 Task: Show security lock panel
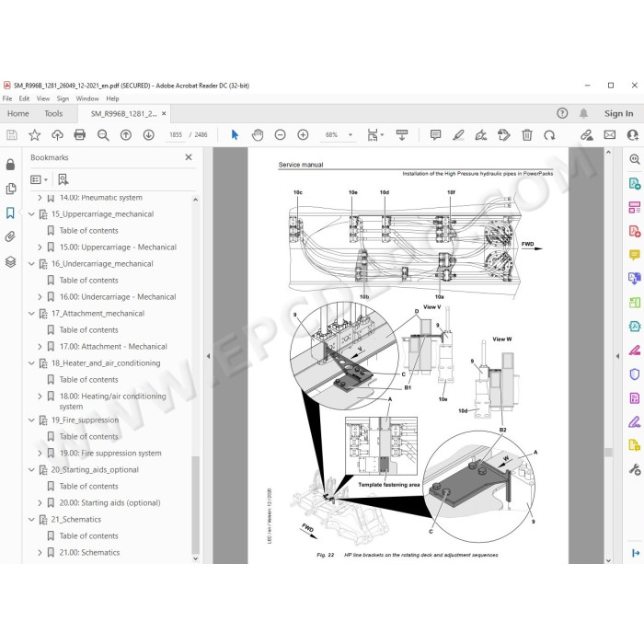click(x=11, y=165)
